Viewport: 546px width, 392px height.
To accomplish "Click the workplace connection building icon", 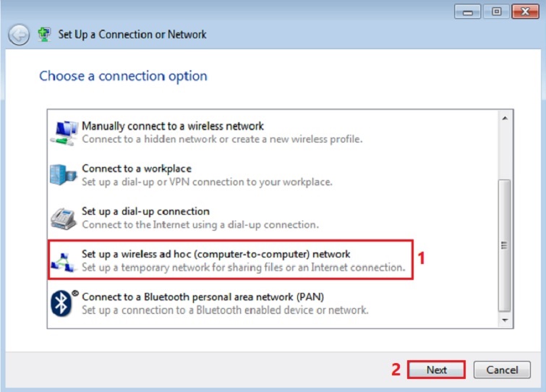I will 63,175.
